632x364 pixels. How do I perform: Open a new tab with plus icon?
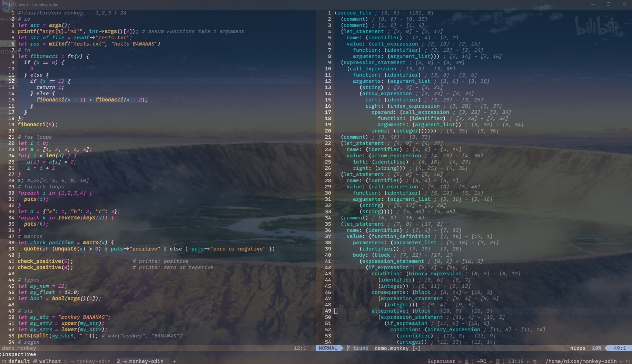(x=174, y=361)
